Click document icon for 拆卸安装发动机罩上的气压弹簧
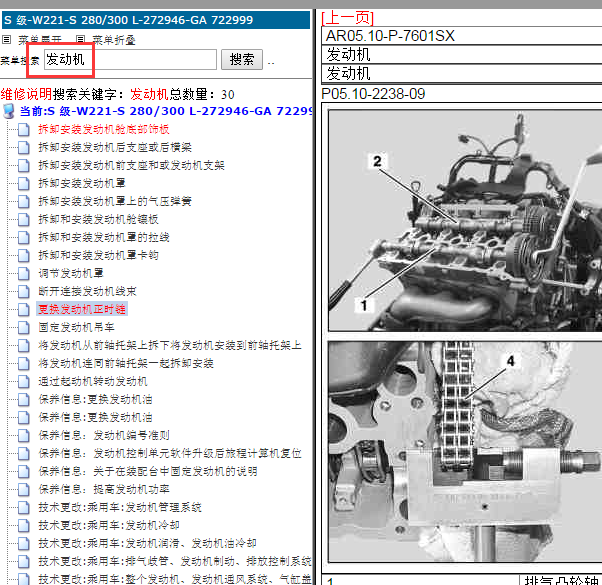This screenshot has width=602, height=585. coord(23,202)
